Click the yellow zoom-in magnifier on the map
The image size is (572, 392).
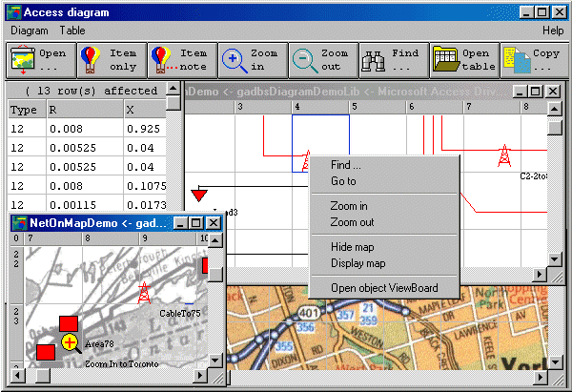point(71,343)
